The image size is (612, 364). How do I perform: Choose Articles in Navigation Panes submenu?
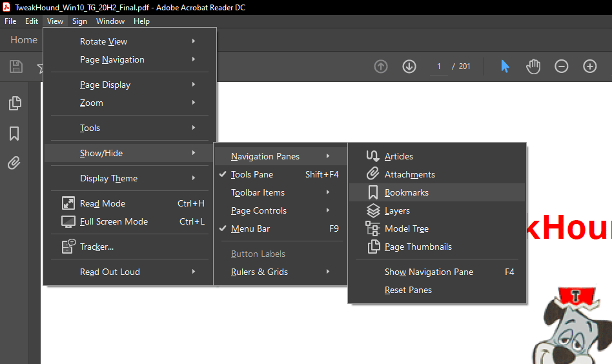click(437, 156)
